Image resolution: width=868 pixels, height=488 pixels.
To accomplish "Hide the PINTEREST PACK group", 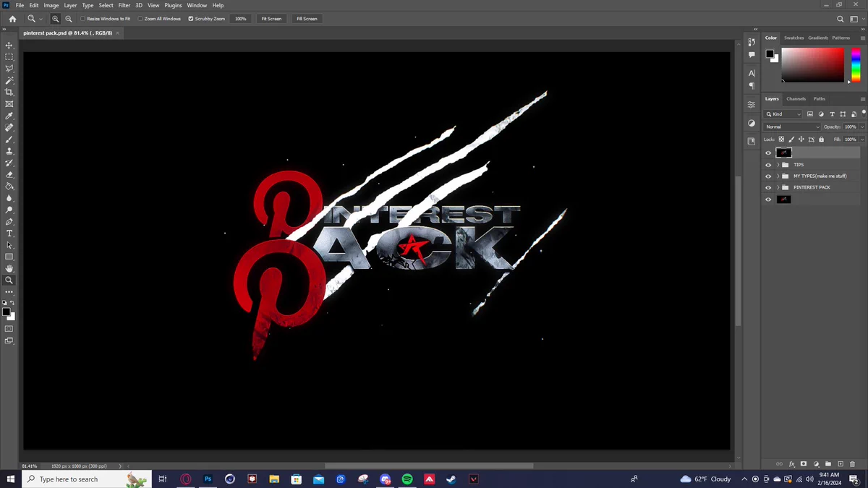I will pos(768,188).
